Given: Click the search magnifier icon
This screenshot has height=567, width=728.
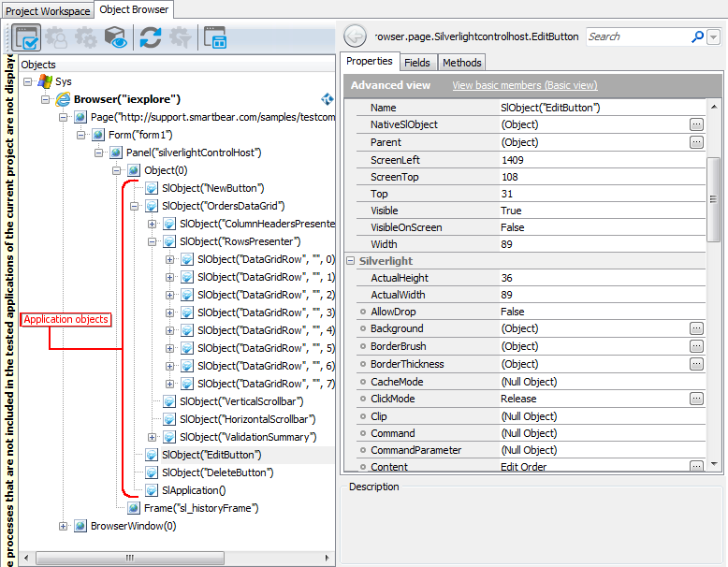Looking at the screenshot, I should (697, 36).
